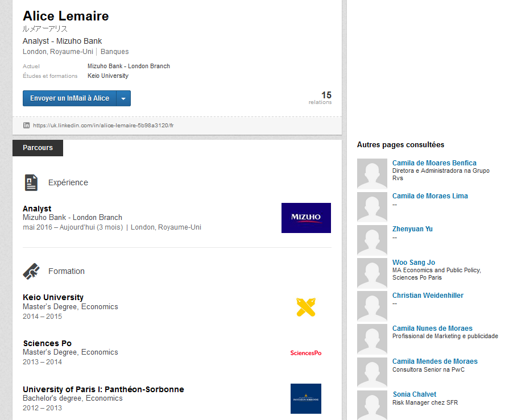
Task: Open Woo Sang Jo's profile link
Action: 413,263
